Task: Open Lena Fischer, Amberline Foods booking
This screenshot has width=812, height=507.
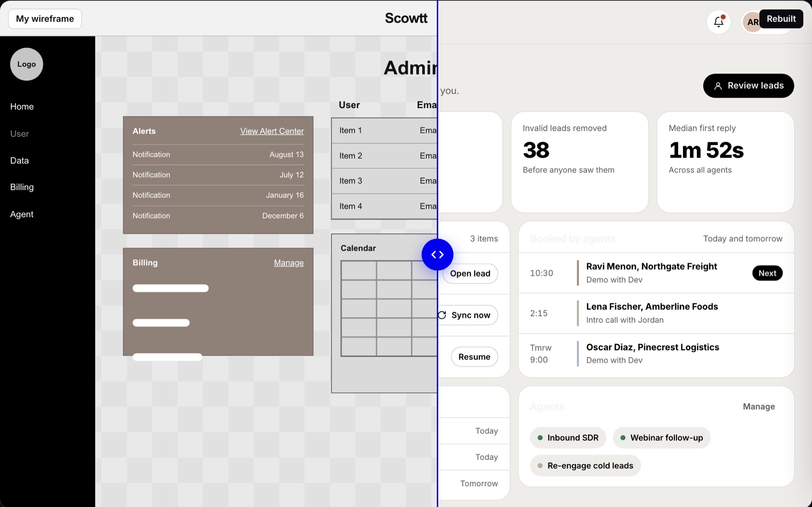Action: (x=656, y=313)
